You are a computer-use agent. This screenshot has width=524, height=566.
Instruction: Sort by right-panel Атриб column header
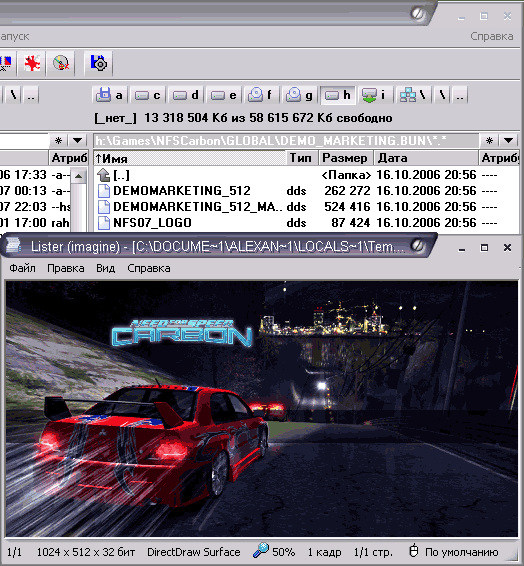click(499, 158)
